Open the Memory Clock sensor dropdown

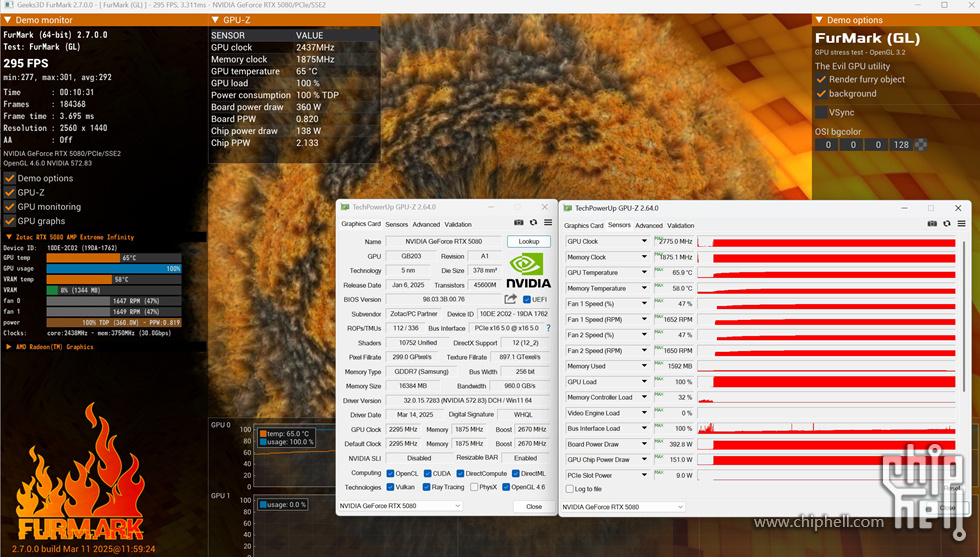coord(644,257)
